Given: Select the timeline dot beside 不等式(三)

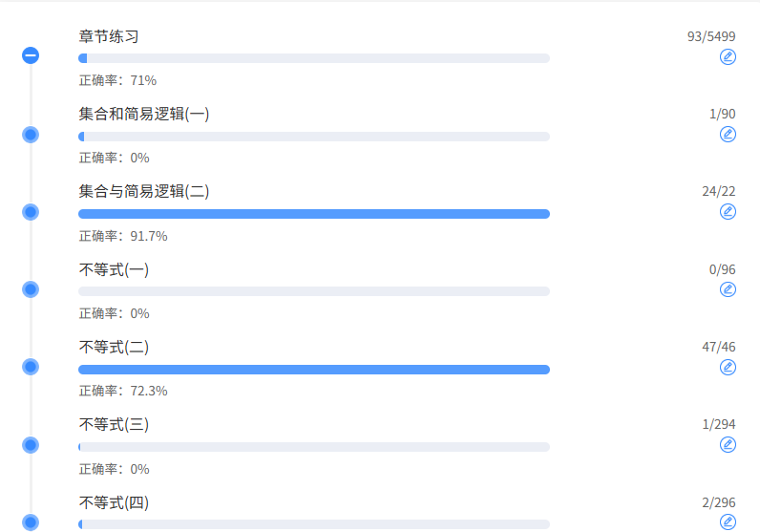Looking at the screenshot, I should 31,445.
